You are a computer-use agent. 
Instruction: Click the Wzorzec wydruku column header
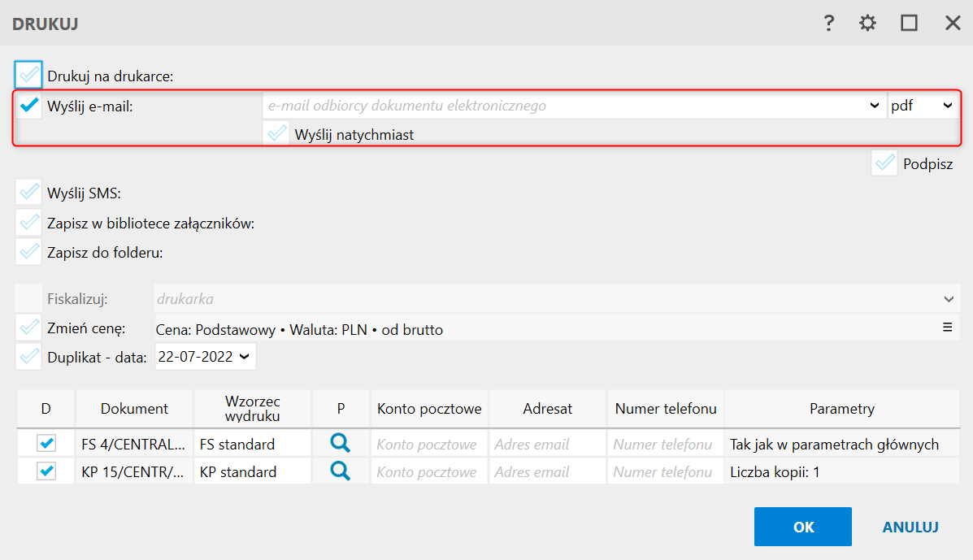tap(252, 409)
